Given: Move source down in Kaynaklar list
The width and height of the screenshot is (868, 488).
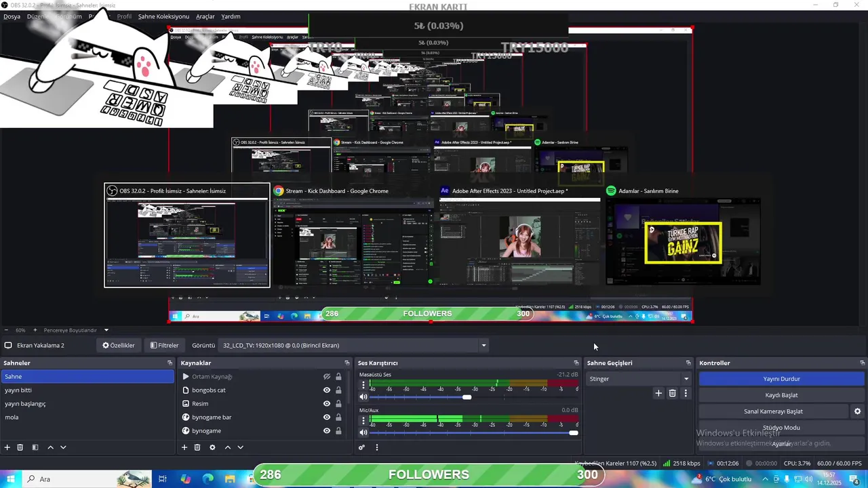Looking at the screenshot, I should click(x=240, y=447).
